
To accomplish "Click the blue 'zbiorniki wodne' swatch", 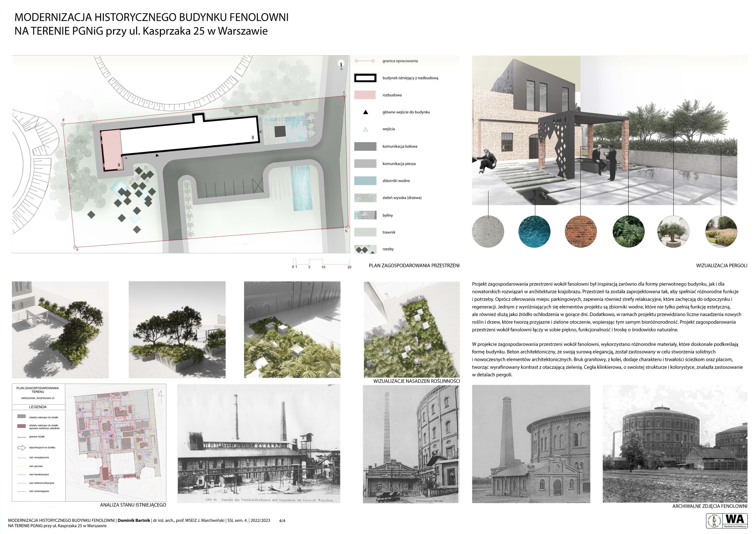I will click(365, 181).
